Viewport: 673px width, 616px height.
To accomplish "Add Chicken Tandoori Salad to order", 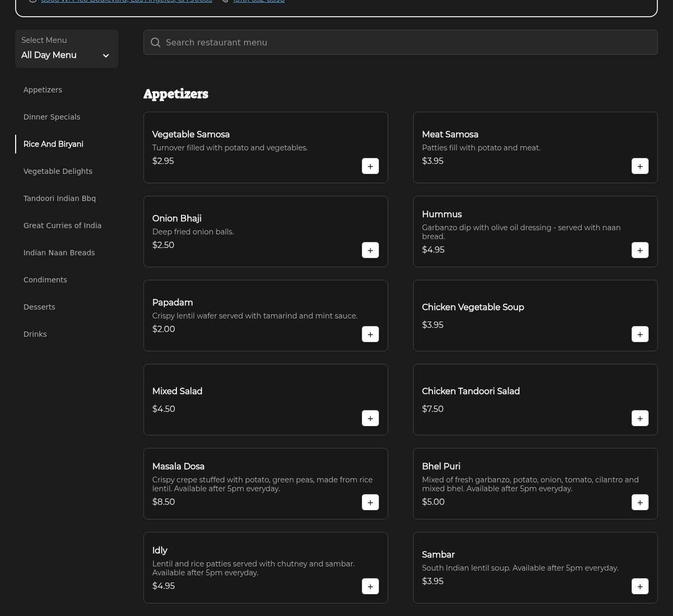I will point(640,418).
